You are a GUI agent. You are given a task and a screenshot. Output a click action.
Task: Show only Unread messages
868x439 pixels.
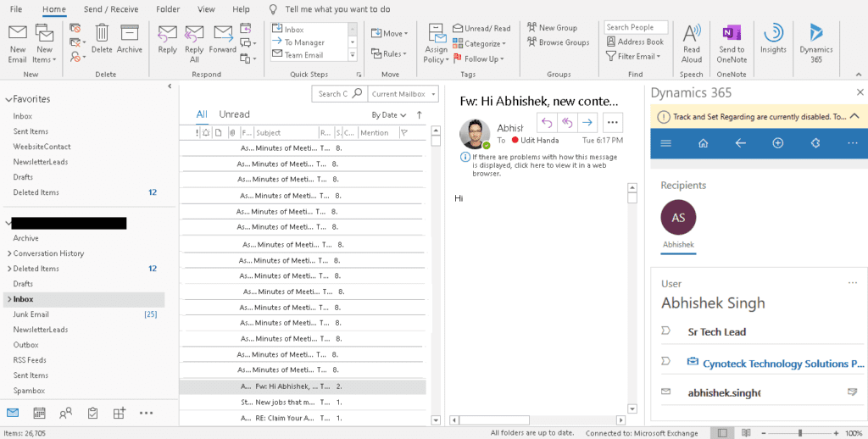coord(234,114)
